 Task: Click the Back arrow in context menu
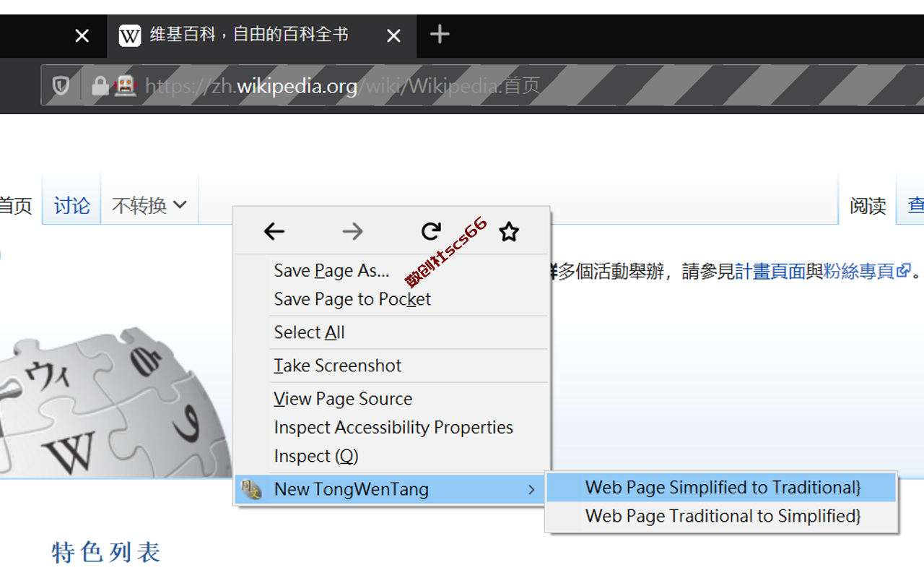click(274, 231)
